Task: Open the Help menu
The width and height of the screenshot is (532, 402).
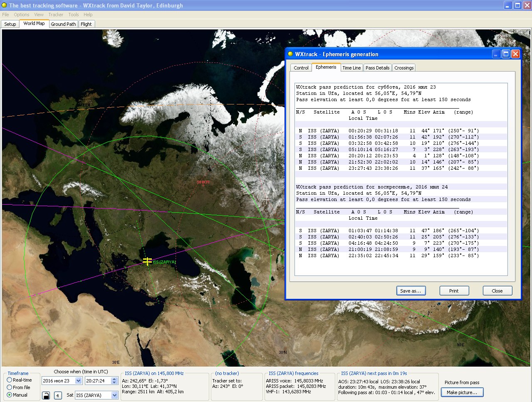Action: [x=88, y=15]
